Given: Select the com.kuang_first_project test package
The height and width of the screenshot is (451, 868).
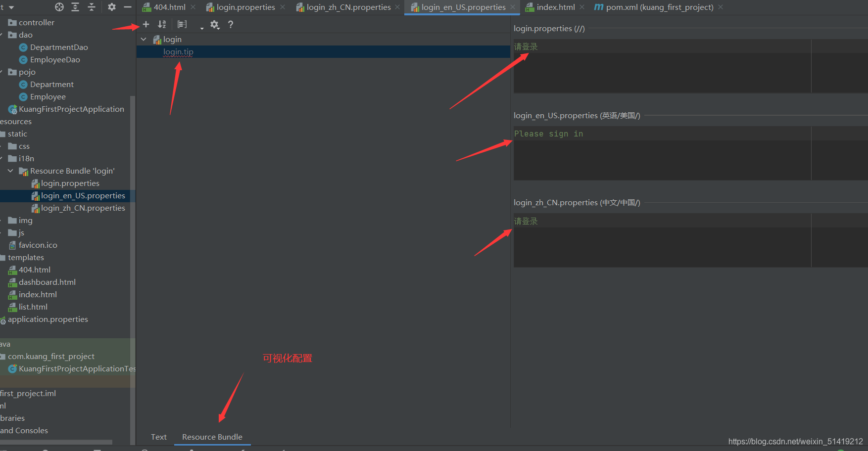Looking at the screenshot, I should (51, 356).
